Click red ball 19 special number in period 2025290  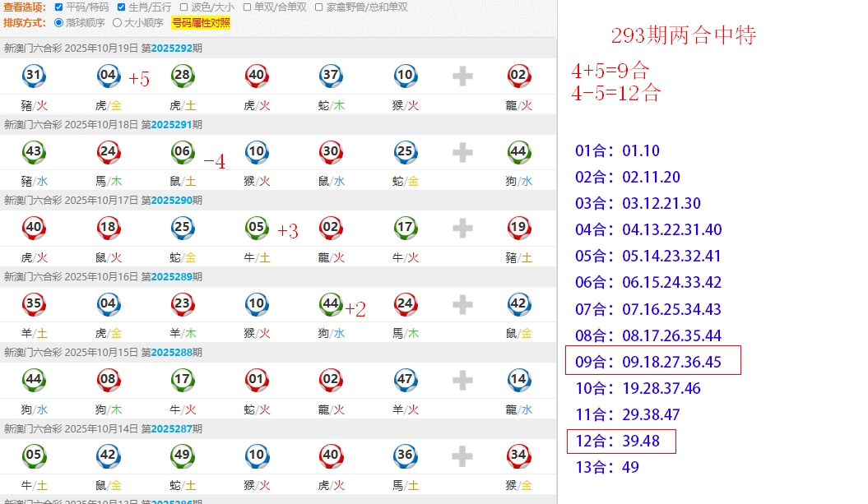click(x=518, y=228)
